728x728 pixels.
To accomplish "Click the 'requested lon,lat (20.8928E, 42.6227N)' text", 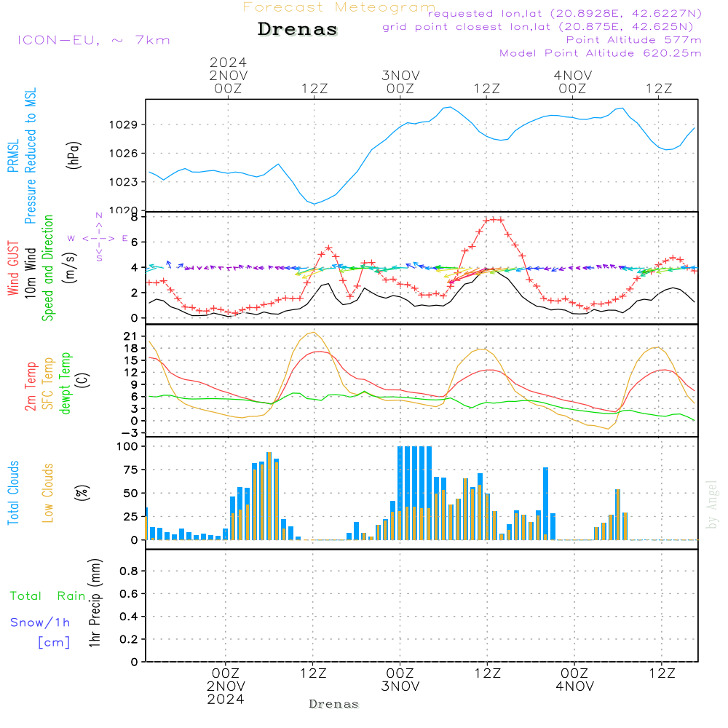I will [565, 13].
